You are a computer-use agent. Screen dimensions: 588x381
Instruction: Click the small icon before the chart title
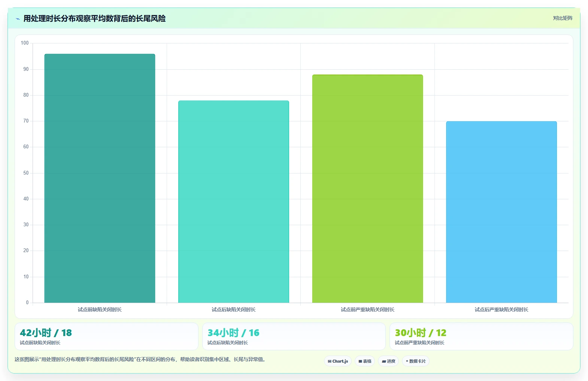tap(18, 19)
